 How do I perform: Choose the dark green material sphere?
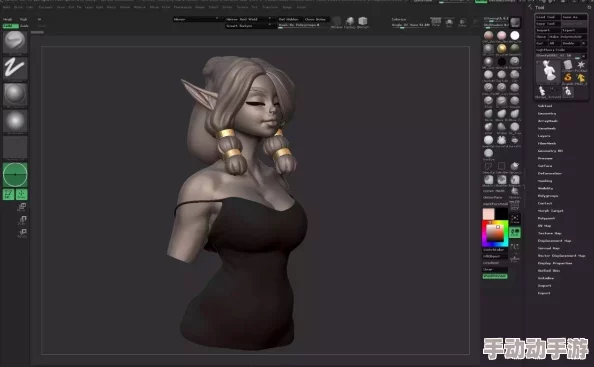point(514,48)
